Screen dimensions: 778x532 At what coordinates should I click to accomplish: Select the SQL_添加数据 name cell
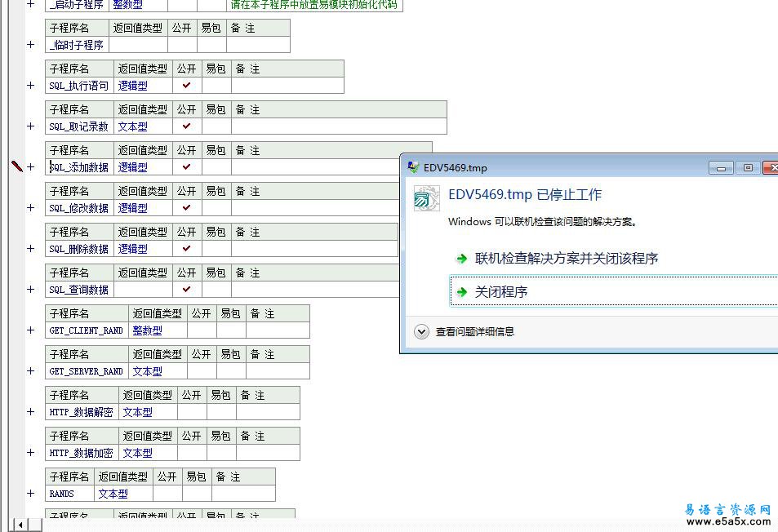[79, 167]
